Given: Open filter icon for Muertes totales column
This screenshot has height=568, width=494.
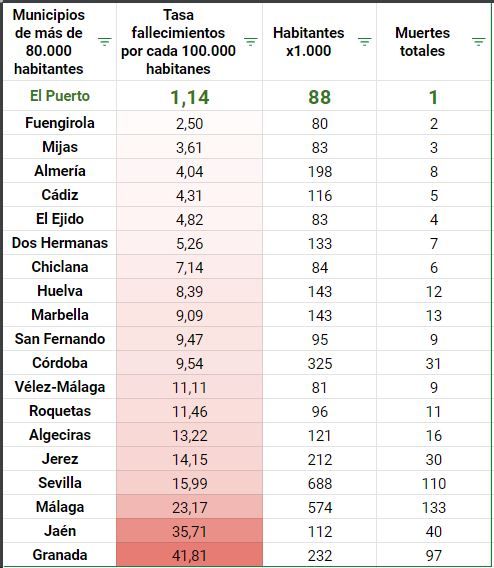Looking at the screenshot, I should coord(479,42).
